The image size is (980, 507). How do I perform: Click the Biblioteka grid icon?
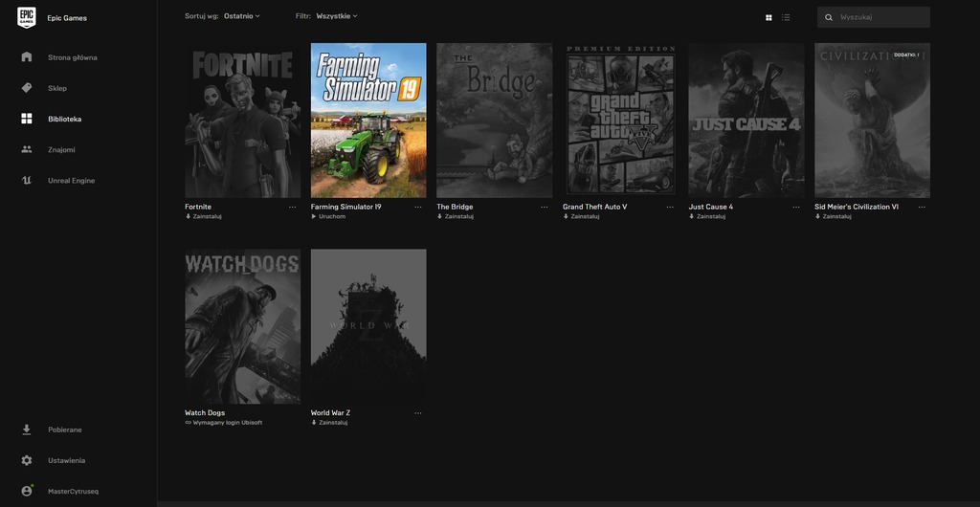pyautogui.click(x=26, y=119)
